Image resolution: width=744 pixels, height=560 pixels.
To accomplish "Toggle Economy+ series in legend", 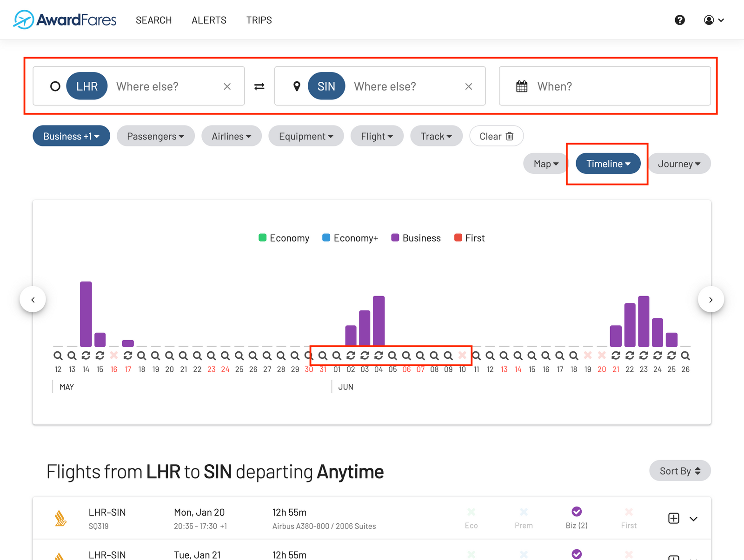I will coord(350,238).
